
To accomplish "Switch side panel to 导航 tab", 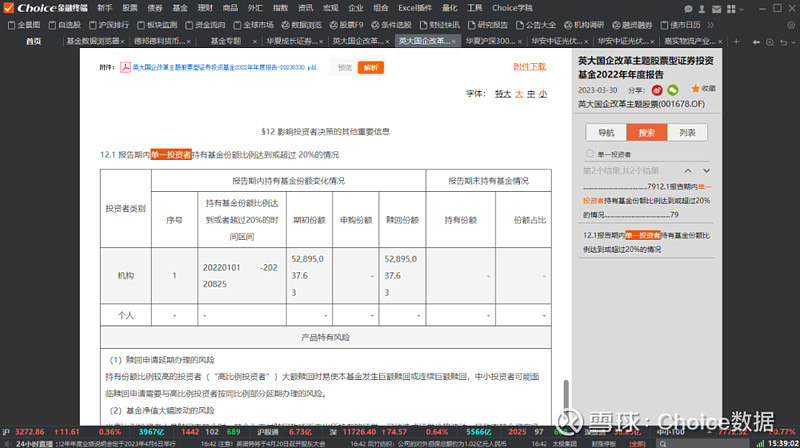I will point(606,133).
